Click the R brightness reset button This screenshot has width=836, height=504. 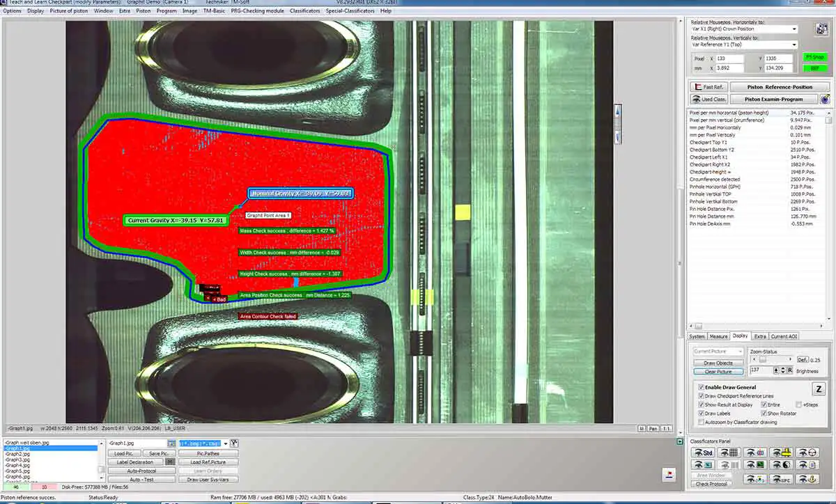pos(790,370)
